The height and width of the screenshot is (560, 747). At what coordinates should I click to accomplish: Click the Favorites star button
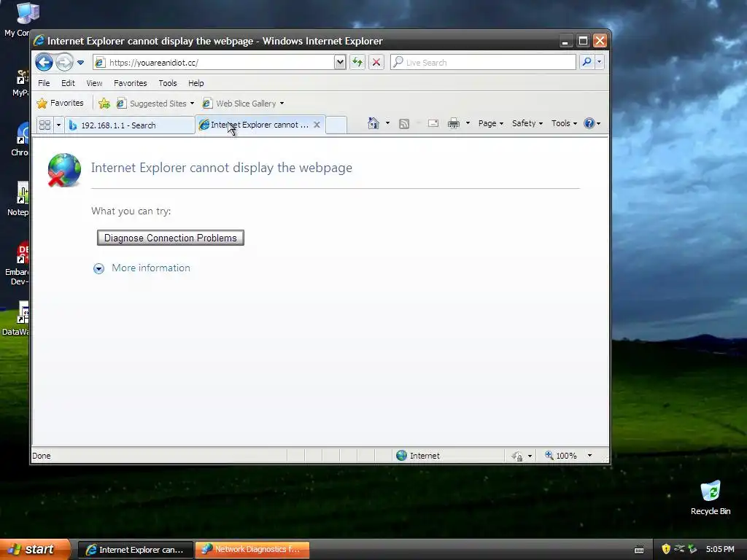coord(60,103)
